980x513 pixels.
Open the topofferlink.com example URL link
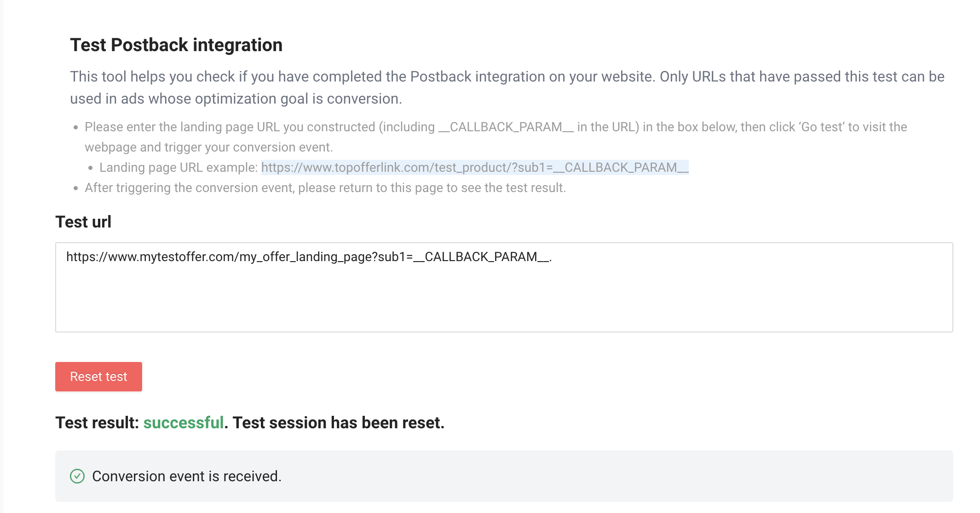[x=475, y=167]
